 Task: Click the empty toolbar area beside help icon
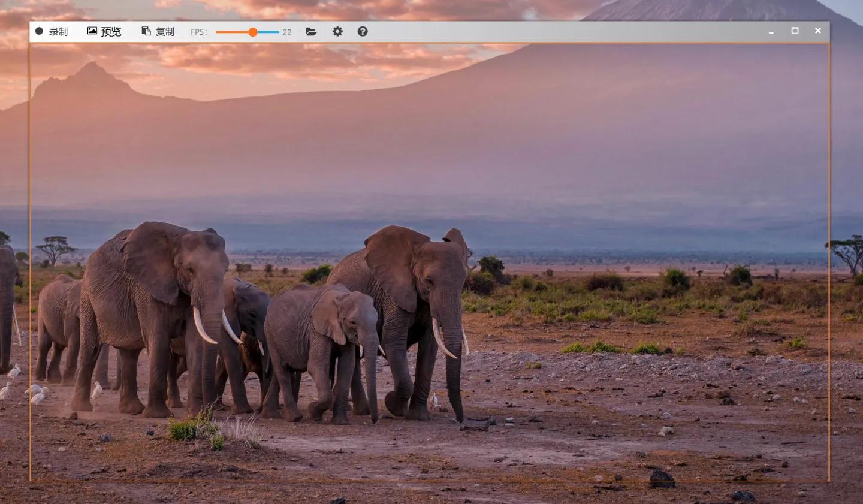pos(539,32)
